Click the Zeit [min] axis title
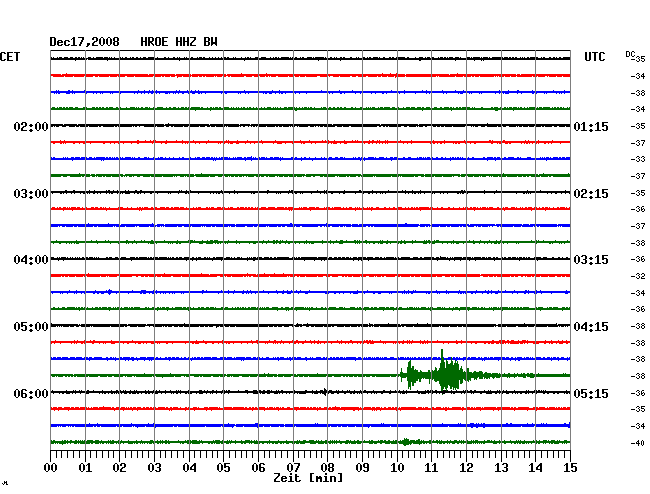The width and height of the screenshot is (650, 494). (308, 478)
